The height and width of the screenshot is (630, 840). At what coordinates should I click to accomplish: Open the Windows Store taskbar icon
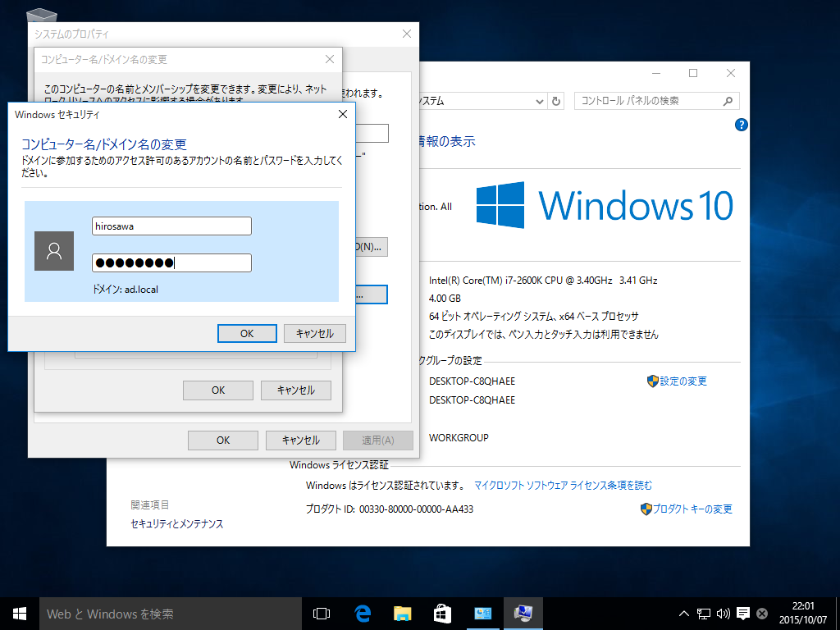pyautogui.click(x=442, y=614)
